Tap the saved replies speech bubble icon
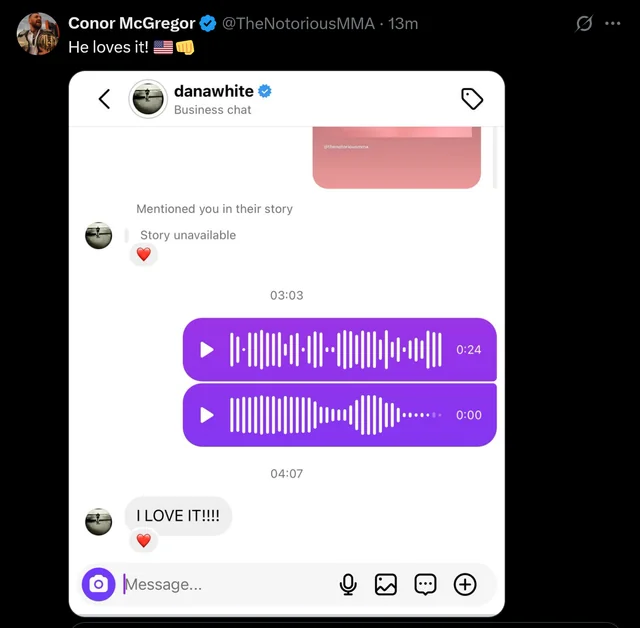 point(425,584)
